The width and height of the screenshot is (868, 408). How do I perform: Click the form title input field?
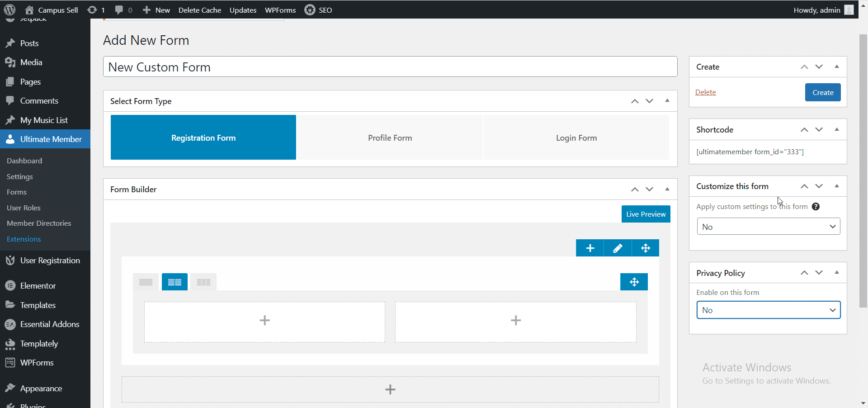click(x=390, y=67)
